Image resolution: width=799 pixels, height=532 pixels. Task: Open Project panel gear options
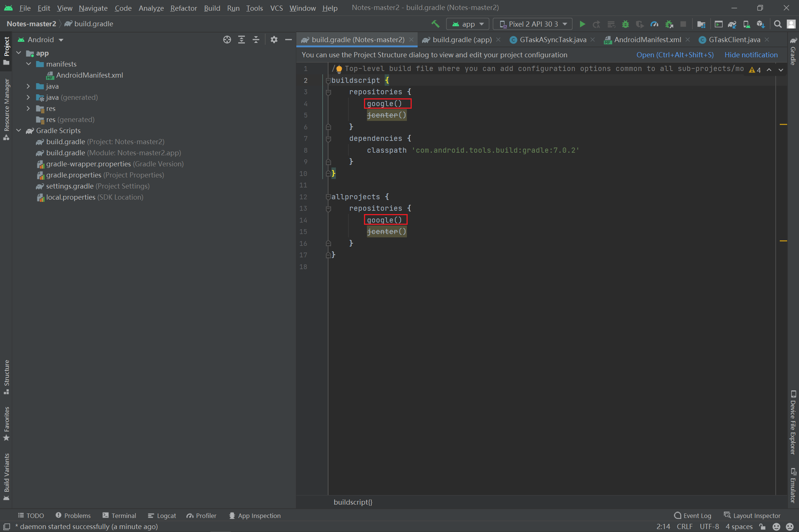point(274,40)
